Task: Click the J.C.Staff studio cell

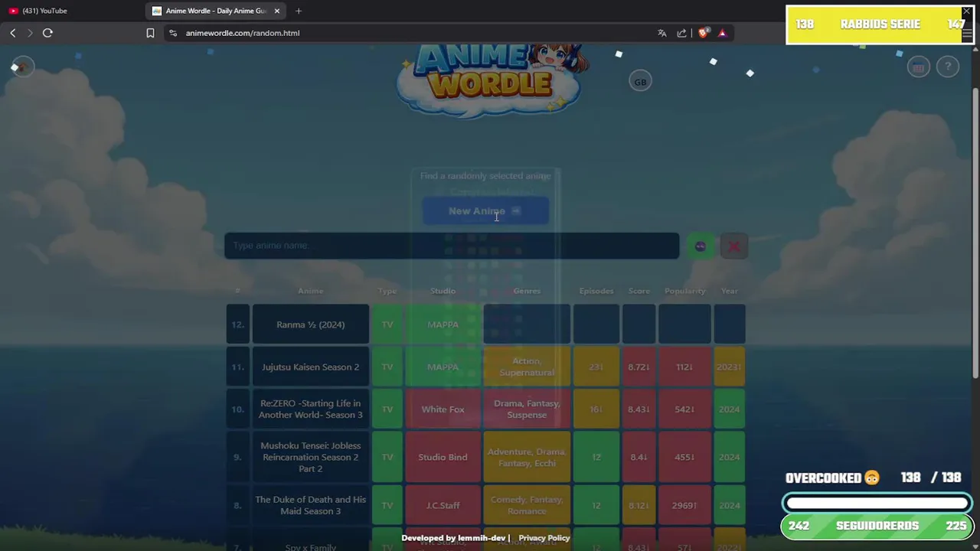Action: [443, 505]
